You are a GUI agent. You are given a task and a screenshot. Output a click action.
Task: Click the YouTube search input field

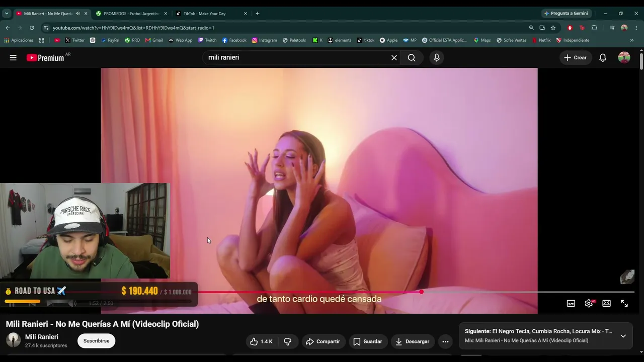click(296, 58)
